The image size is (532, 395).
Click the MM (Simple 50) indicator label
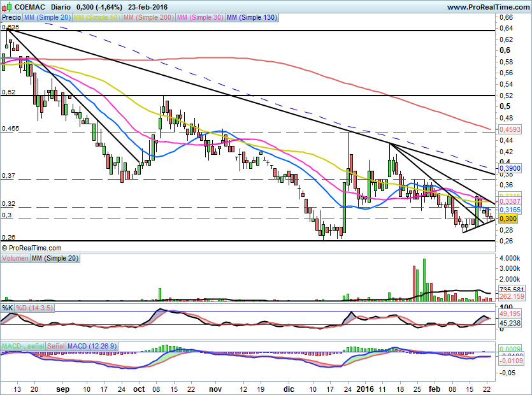tap(96, 18)
